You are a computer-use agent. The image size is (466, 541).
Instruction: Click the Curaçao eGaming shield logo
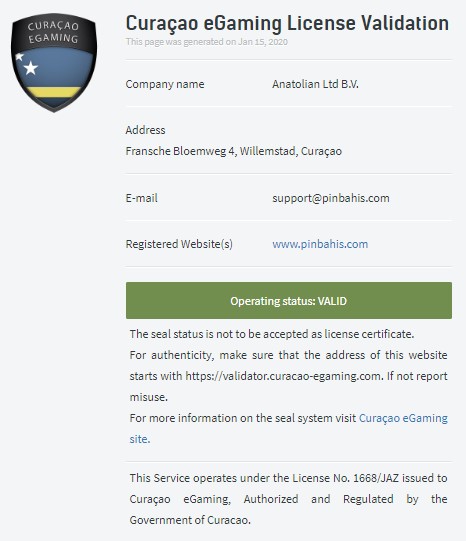point(54,62)
